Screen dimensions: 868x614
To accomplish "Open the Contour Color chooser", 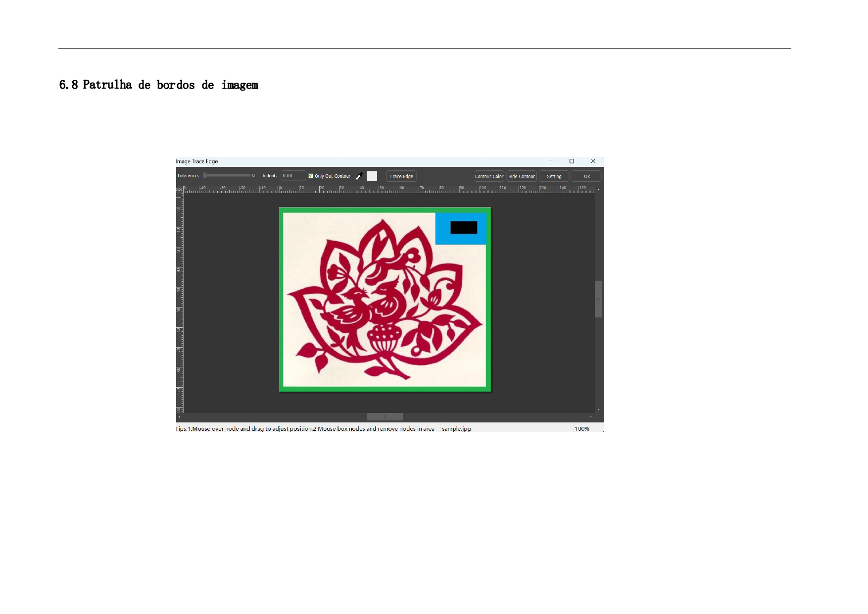I will [489, 176].
